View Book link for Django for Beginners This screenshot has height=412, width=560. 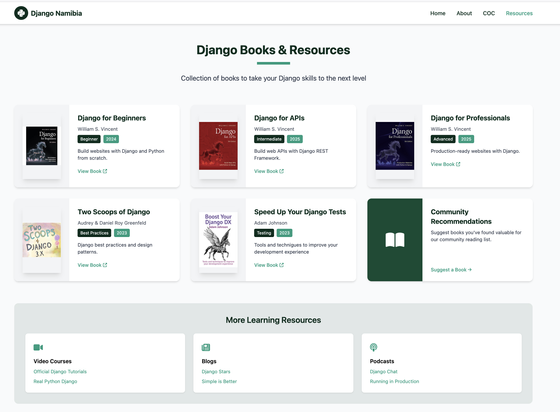tap(92, 171)
